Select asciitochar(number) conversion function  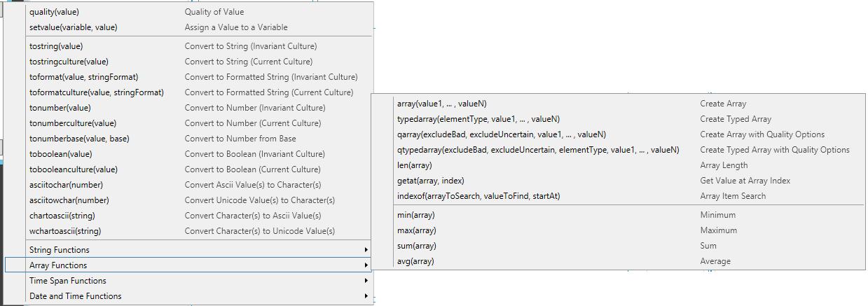point(66,185)
